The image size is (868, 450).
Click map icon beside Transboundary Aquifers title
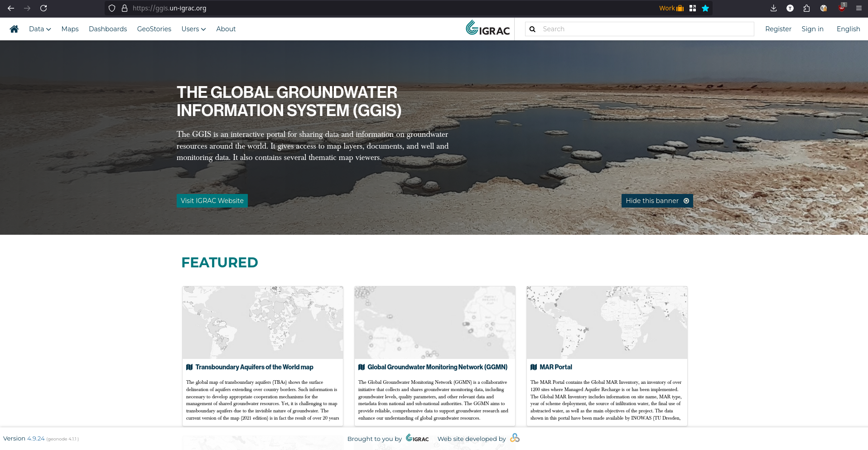point(189,367)
